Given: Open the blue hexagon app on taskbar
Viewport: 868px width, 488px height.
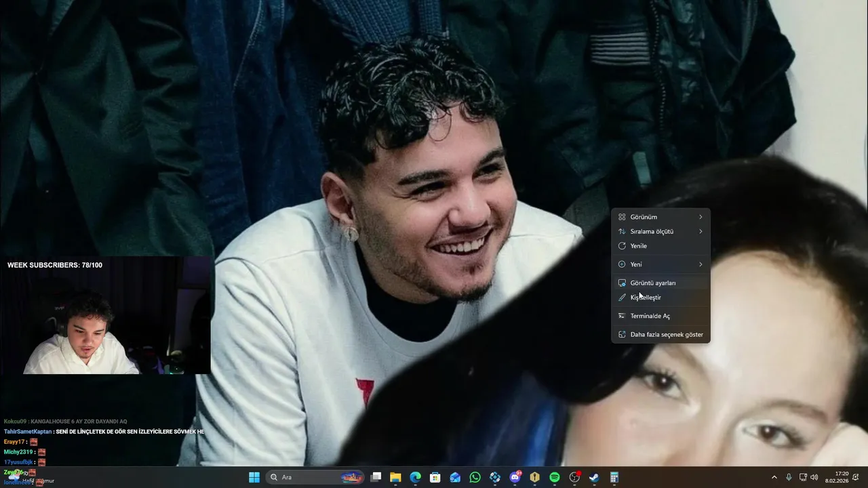Looking at the screenshot, I should point(495,477).
